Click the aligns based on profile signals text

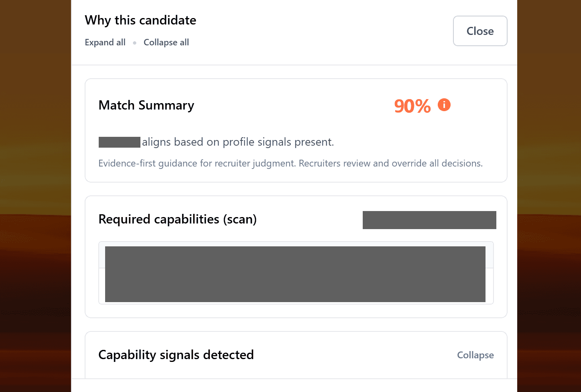pyautogui.click(x=238, y=142)
